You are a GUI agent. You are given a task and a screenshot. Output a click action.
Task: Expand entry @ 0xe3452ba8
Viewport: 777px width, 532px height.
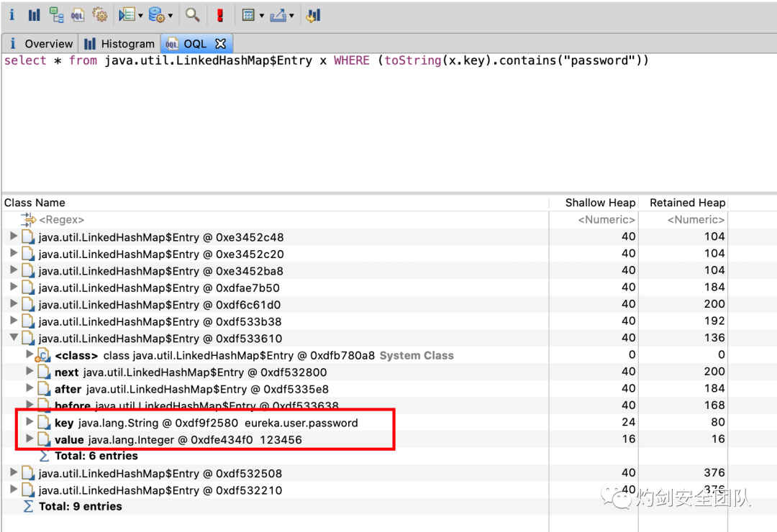(x=14, y=270)
